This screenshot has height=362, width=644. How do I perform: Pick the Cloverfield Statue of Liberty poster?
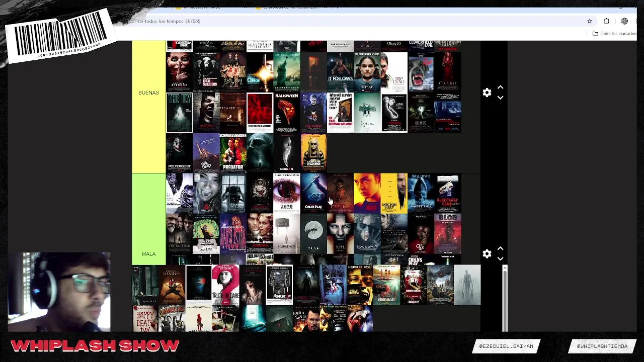click(x=286, y=72)
